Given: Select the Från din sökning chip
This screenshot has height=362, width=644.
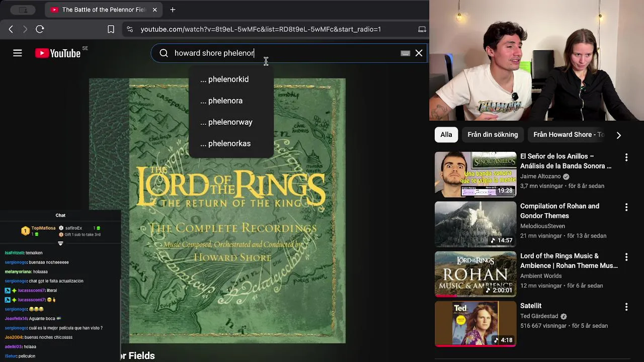Looking at the screenshot, I should (x=493, y=134).
